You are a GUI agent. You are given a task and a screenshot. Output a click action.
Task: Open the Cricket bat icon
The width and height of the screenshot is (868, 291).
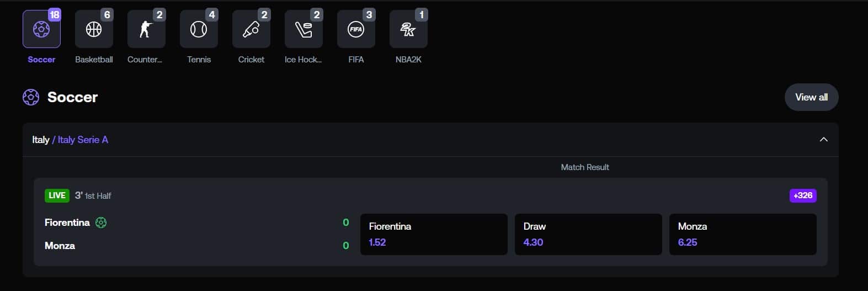tap(251, 29)
